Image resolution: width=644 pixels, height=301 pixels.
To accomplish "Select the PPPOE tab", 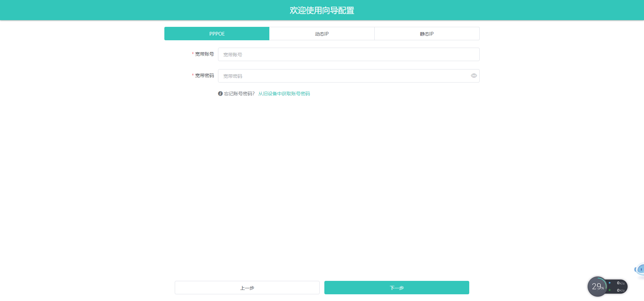I will point(217,34).
